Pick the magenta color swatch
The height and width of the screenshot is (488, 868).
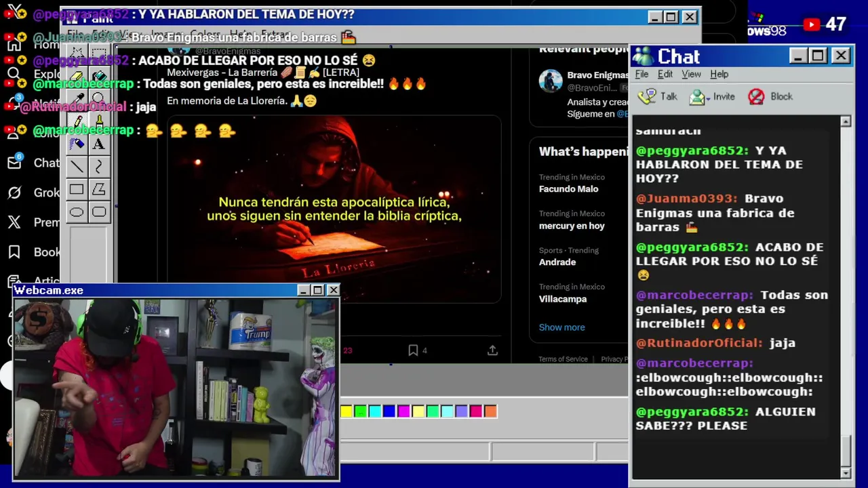pos(403,411)
